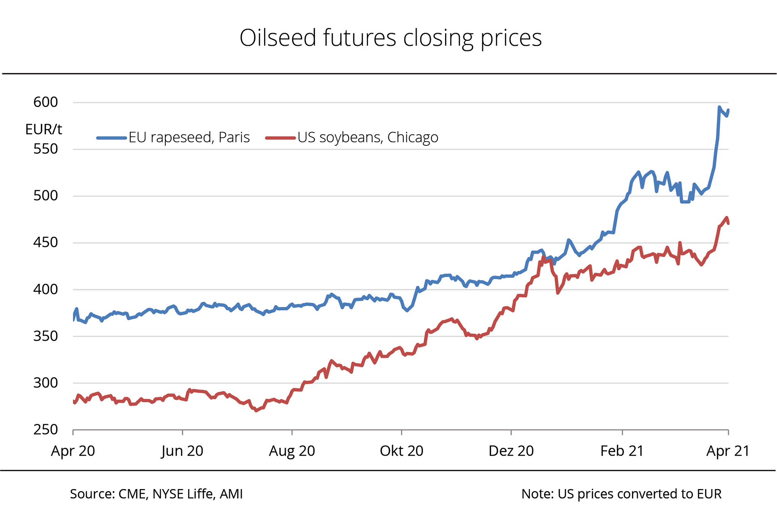Click the 300 y-axis label
Viewport: 777px width, 532px height.
tap(46, 382)
